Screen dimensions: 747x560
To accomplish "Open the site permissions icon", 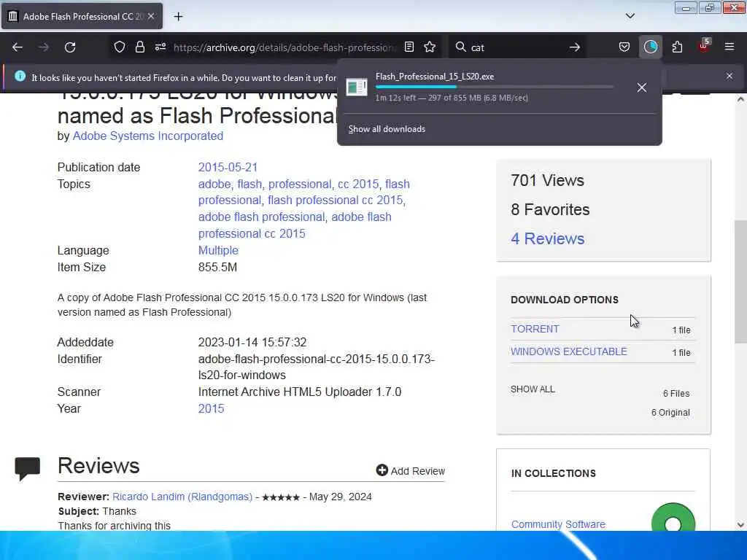I will point(160,47).
